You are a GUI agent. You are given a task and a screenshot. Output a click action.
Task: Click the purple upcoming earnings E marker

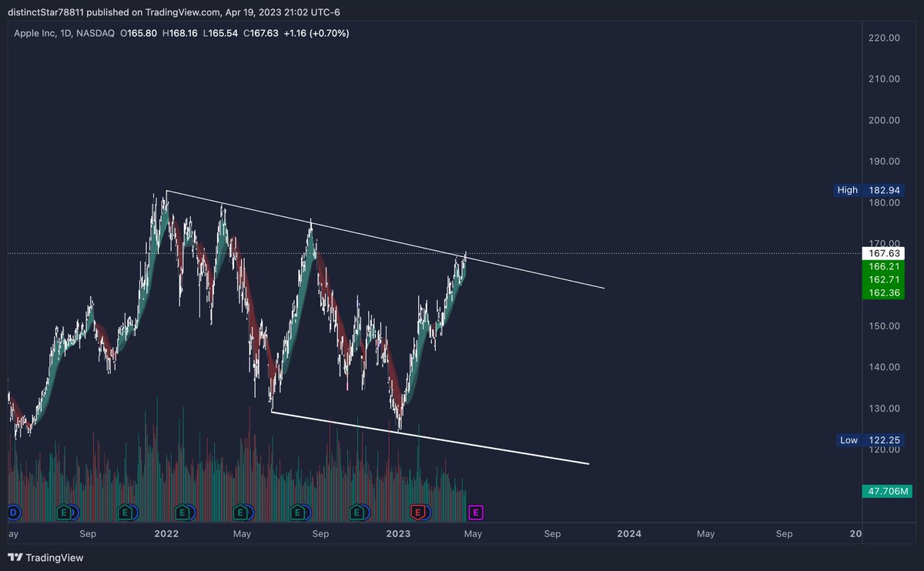476,511
